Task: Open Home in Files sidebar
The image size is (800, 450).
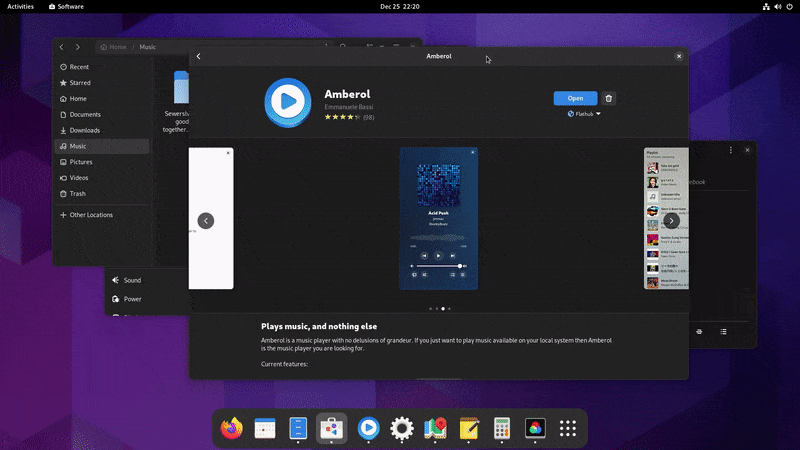Action: pyautogui.click(x=102, y=98)
